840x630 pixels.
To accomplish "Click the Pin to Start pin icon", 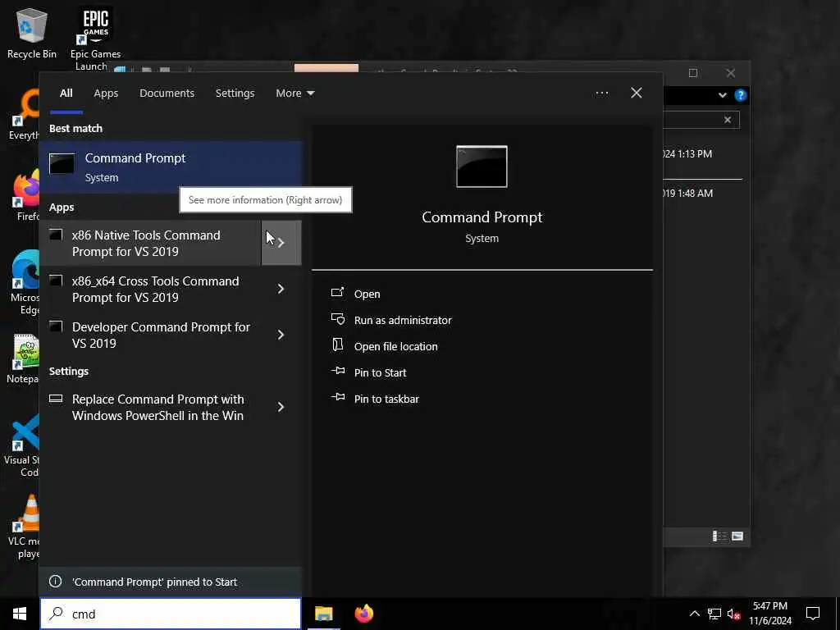I will tap(338, 371).
